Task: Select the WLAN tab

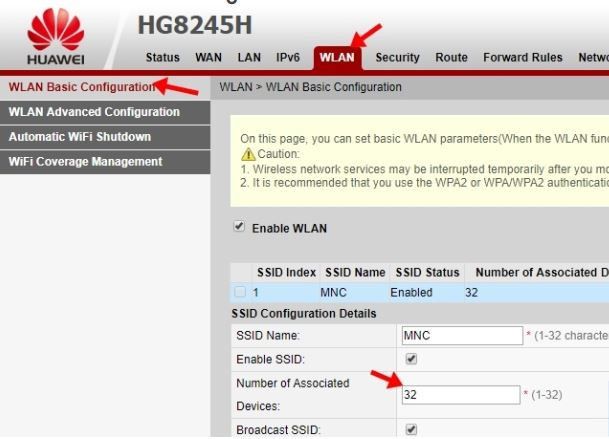Action: click(x=337, y=58)
